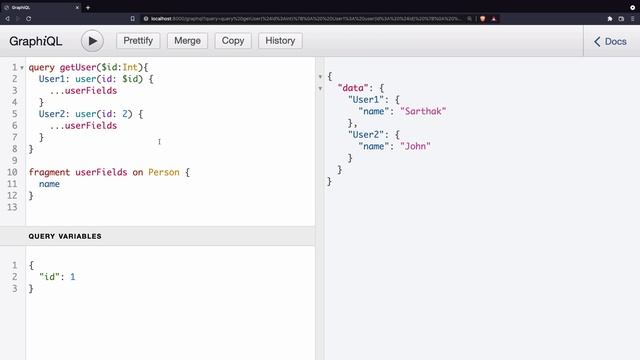
Task: Open the History panel
Action: pyautogui.click(x=280, y=41)
